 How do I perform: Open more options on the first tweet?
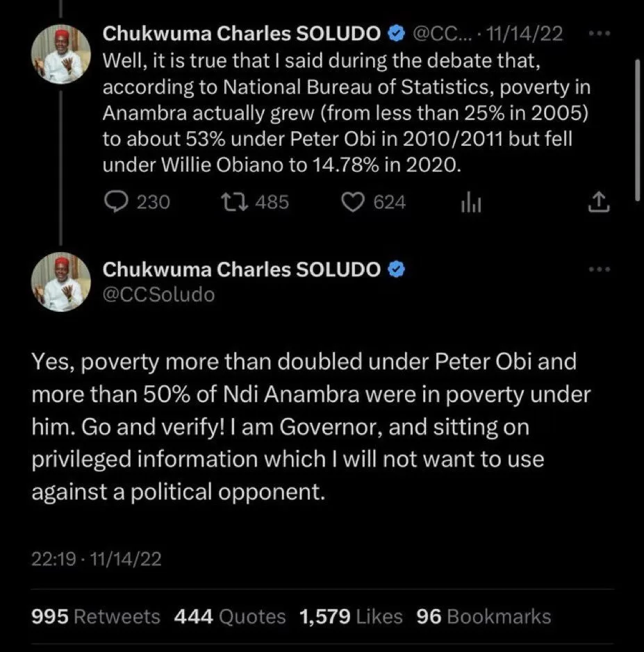[597, 33]
